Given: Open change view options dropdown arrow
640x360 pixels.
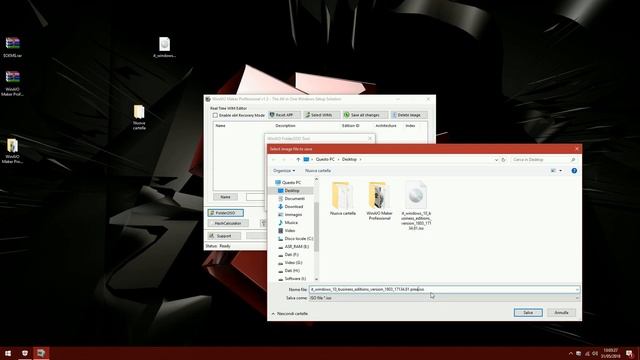Looking at the screenshot, I should coord(560,171).
